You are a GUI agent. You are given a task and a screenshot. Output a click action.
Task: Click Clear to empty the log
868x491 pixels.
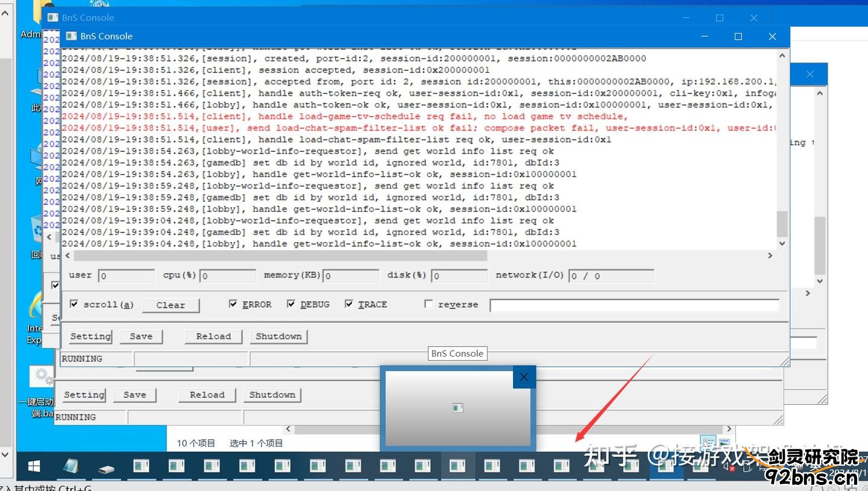click(171, 305)
